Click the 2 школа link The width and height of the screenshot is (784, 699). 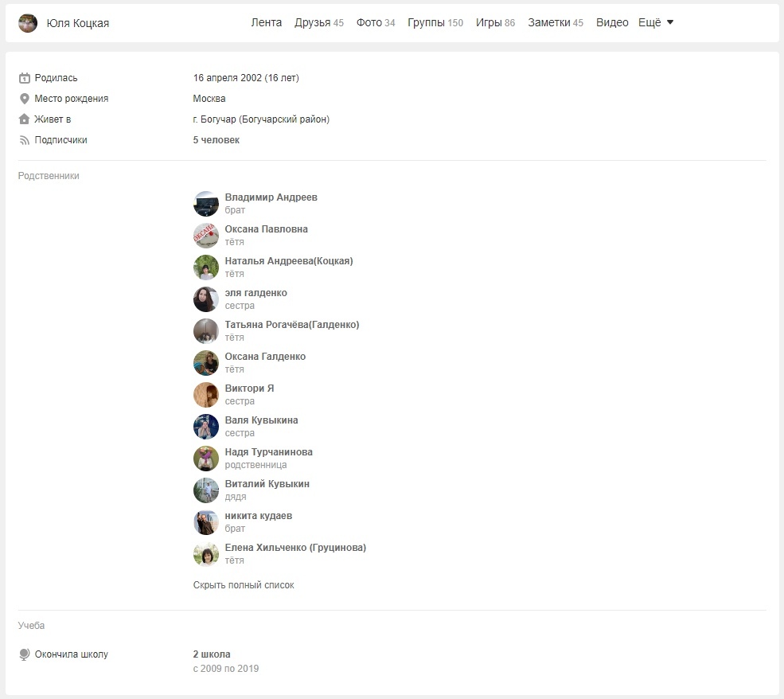coord(212,654)
